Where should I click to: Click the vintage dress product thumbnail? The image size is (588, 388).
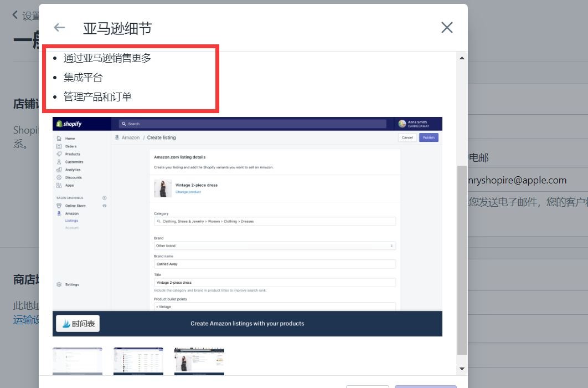point(163,188)
